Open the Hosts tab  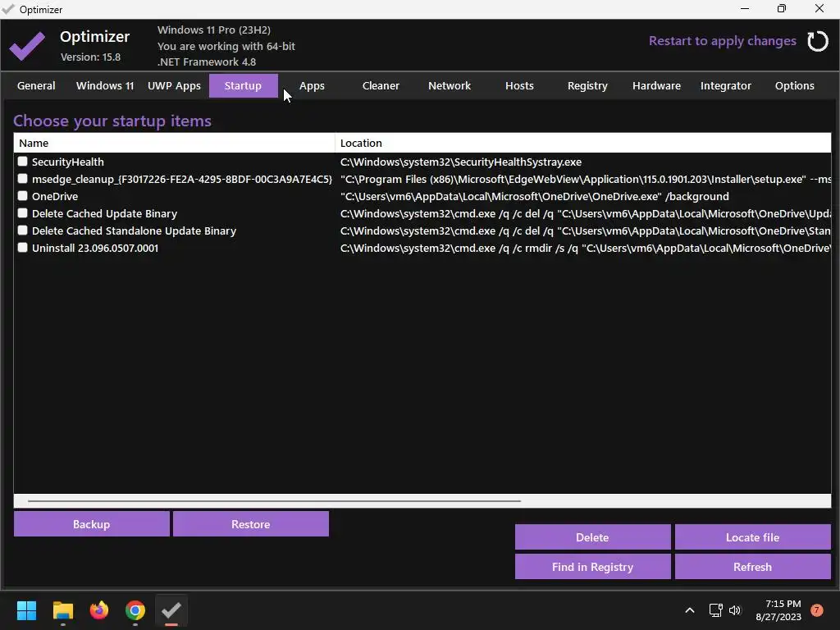pos(519,85)
